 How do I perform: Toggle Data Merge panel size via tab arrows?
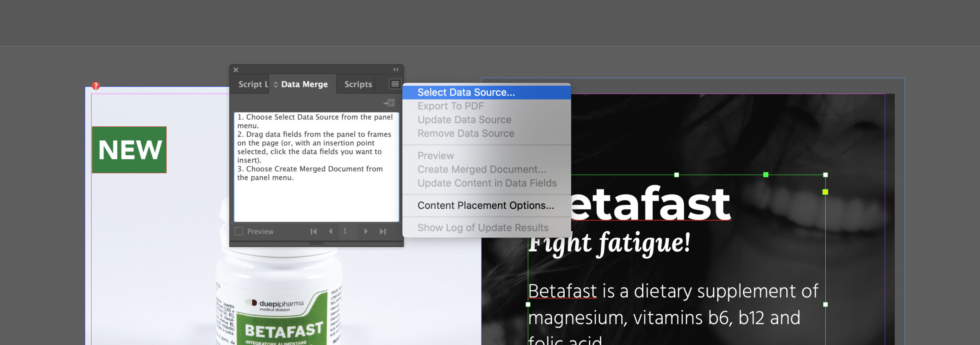[276, 84]
